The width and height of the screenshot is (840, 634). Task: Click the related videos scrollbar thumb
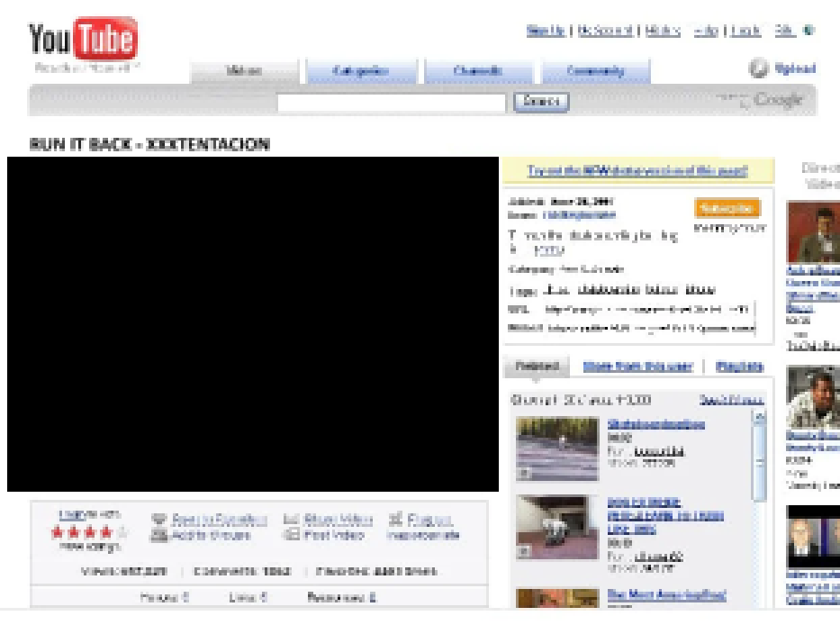tap(759, 464)
